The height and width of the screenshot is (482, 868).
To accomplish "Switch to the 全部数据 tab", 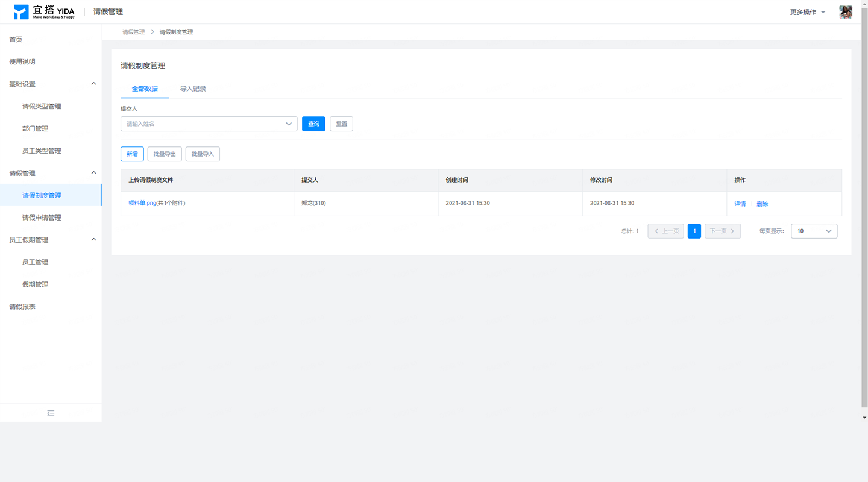I will (x=145, y=89).
